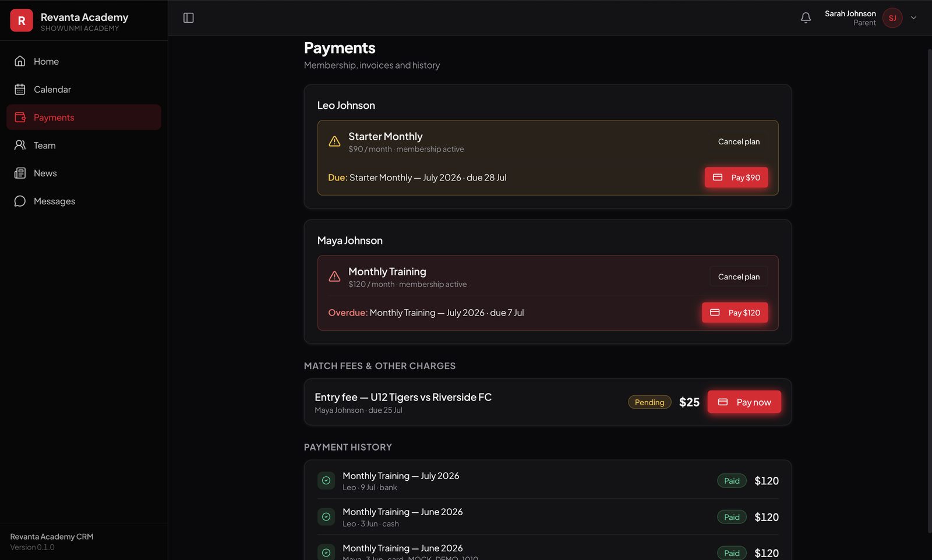Viewport: 932px width, 560px height.
Task: Click Entry fee — U12 Tigers vs Riverside FC
Action: [403, 397]
